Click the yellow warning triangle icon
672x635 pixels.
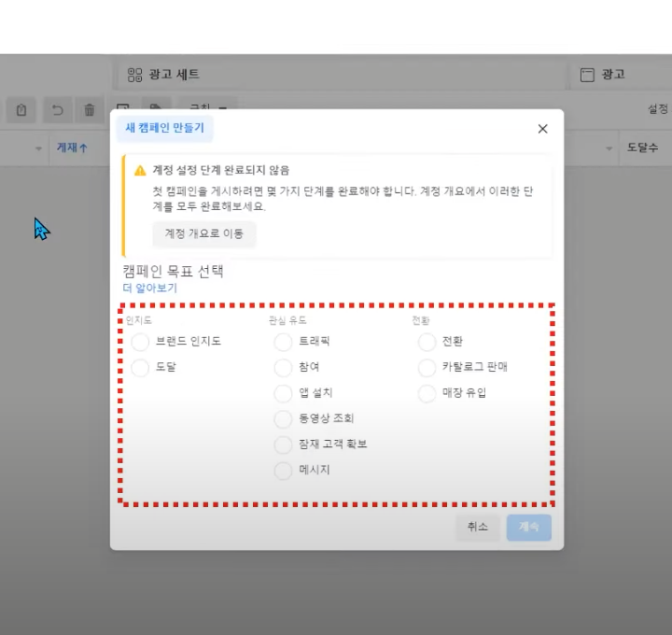(140, 171)
